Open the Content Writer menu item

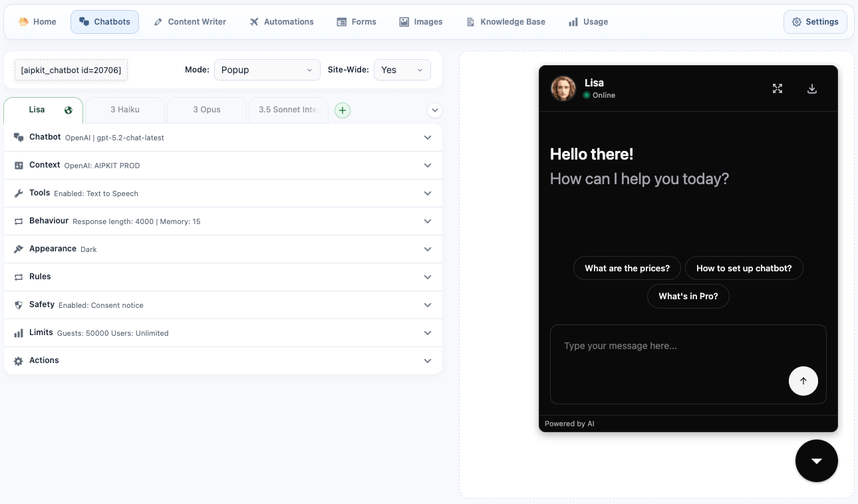[x=190, y=22]
